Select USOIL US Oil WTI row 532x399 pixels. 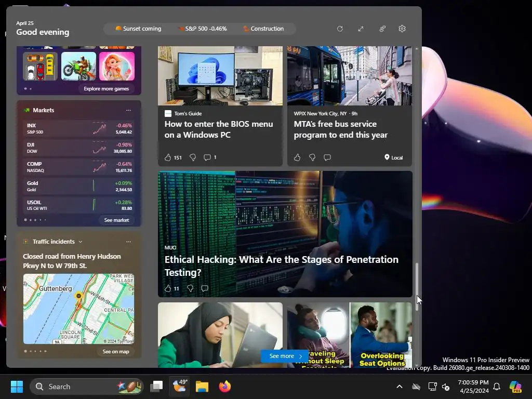click(79, 205)
